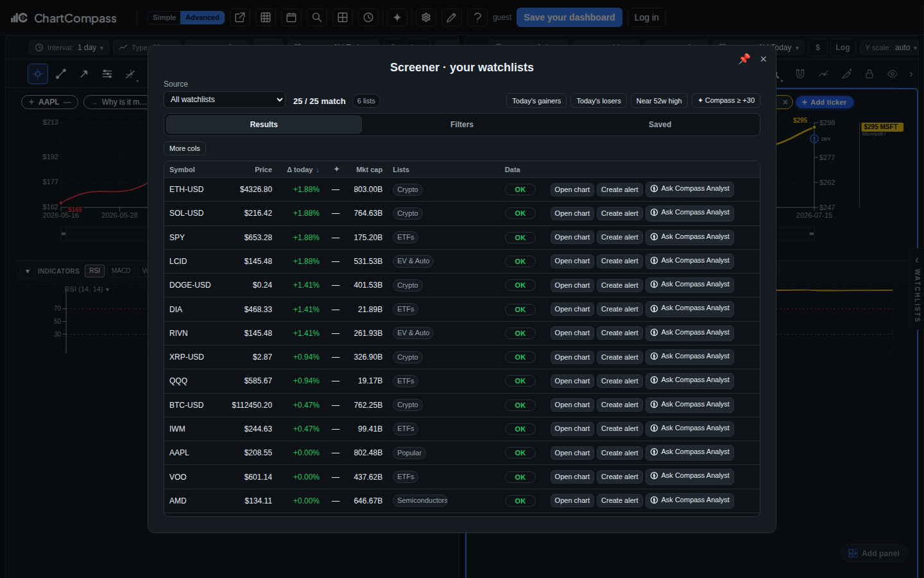Click the AAPL ticker chip
Screen dimensions: 924x578
49,102
